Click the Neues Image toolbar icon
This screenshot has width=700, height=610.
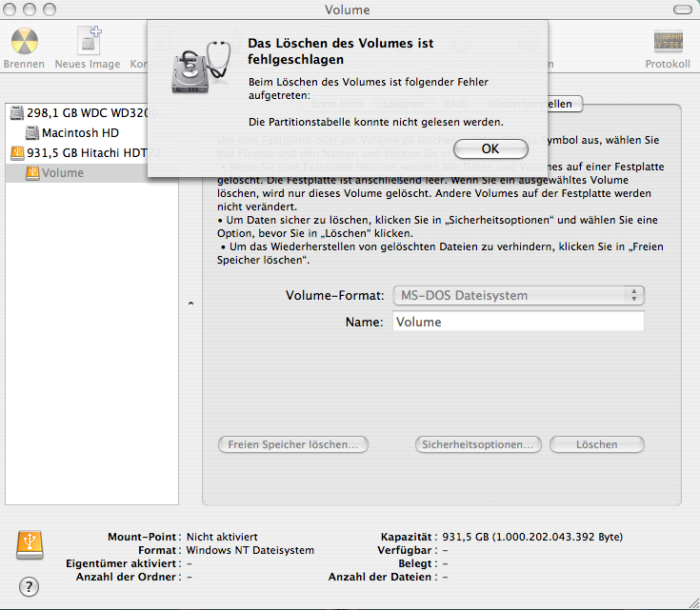click(90, 40)
